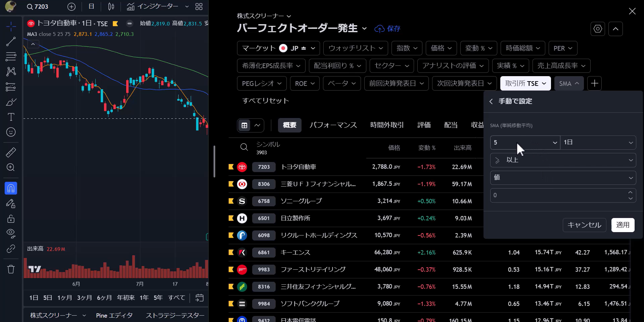Open the forecasting and measurement tools

point(11,87)
